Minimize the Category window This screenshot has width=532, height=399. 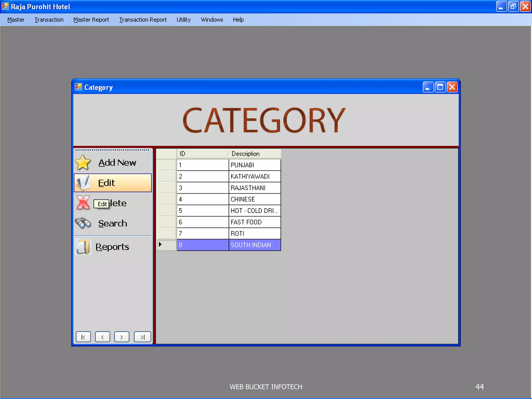(x=428, y=87)
